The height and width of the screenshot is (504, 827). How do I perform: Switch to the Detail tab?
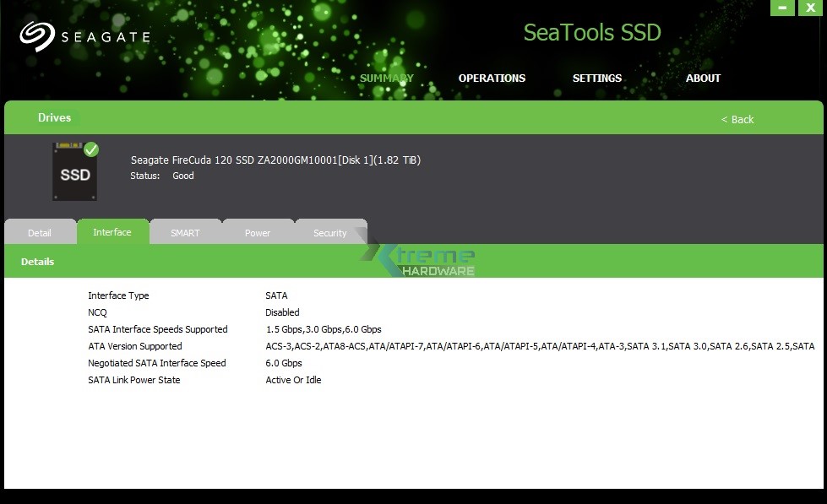pos(40,232)
